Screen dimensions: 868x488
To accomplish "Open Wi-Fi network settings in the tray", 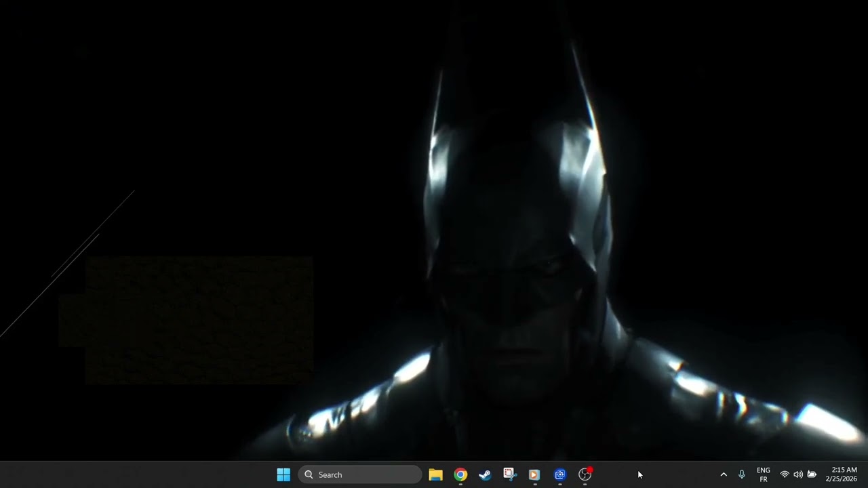I will (785, 474).
